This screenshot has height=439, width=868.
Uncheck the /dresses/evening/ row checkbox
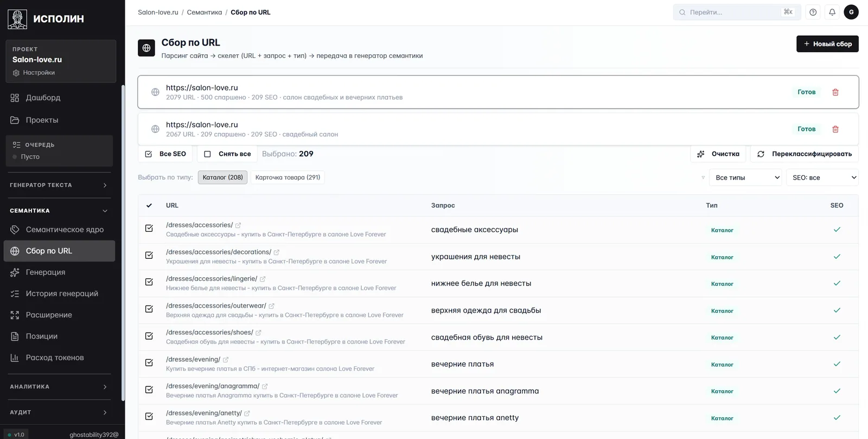click(149, 362)
